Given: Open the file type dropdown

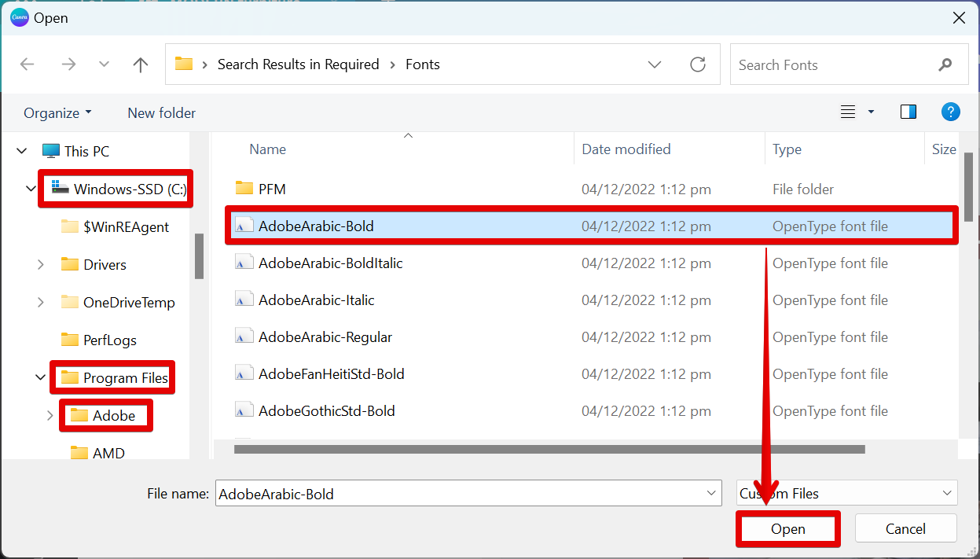Looking at the screenshot, I should (846, 494).
